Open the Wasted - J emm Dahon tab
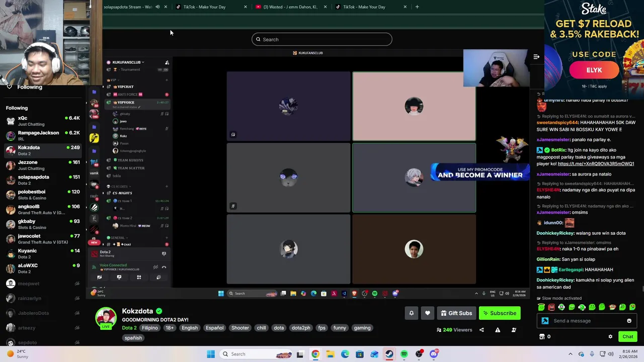The height and width of the screenshot is (362, 644). pos(290,7)
